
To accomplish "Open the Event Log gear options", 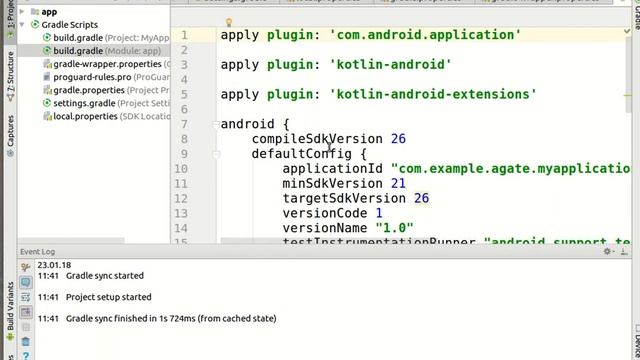I will [608, 251].
